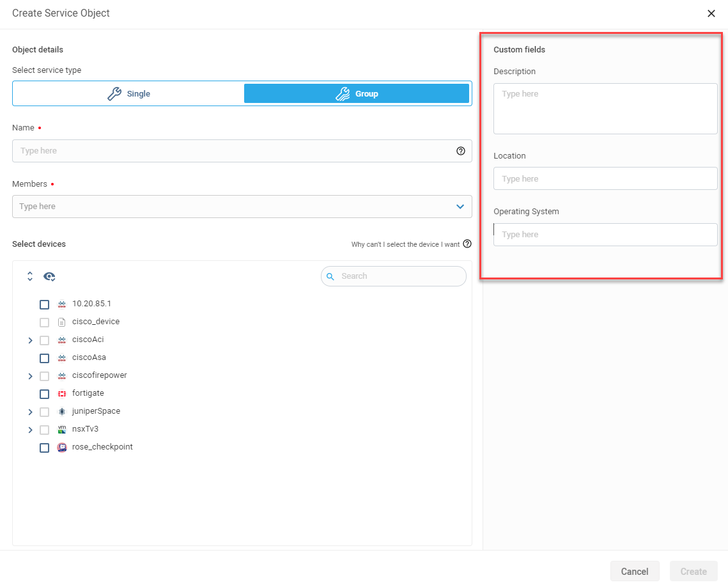Select the rose_checkpoint checkbox
This screenshot has height=587, width=728.
[x=44, y=448]
